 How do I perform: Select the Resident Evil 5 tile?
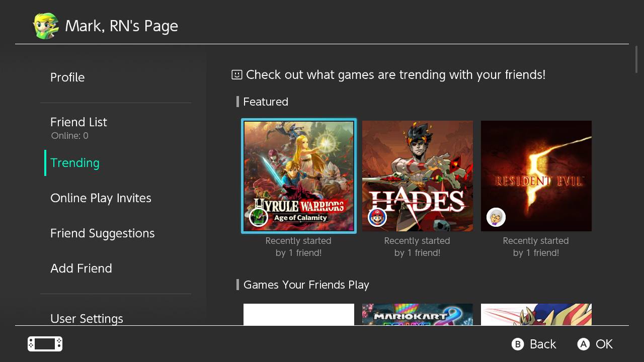tap(536, 176)
